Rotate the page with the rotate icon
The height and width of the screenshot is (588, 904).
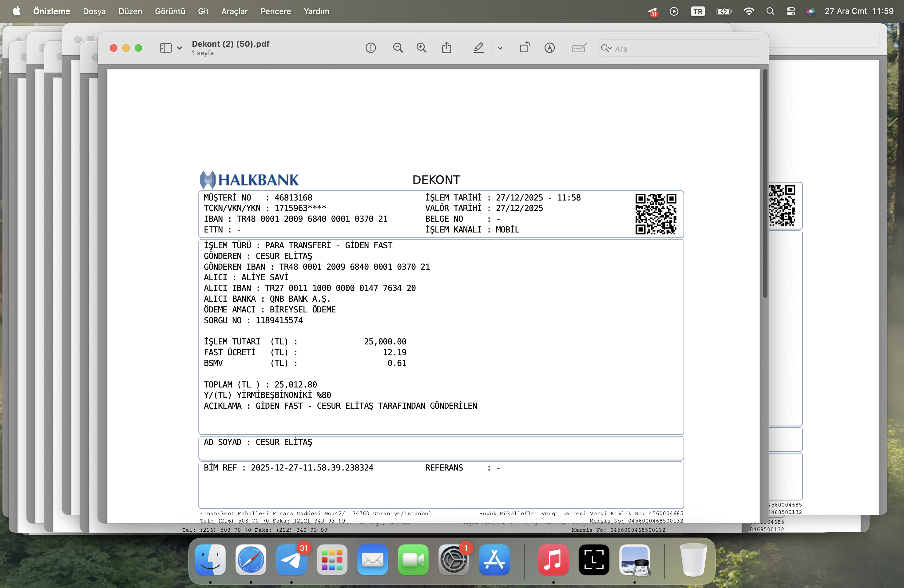click(525, 47)
